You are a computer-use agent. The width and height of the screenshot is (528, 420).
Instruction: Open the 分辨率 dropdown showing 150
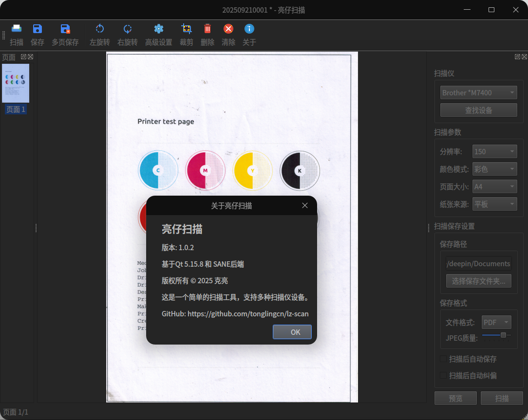(495, 151)
